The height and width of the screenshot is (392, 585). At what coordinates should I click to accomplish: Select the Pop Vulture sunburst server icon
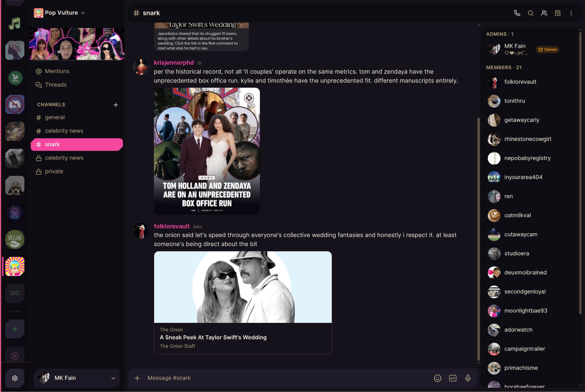15,266
